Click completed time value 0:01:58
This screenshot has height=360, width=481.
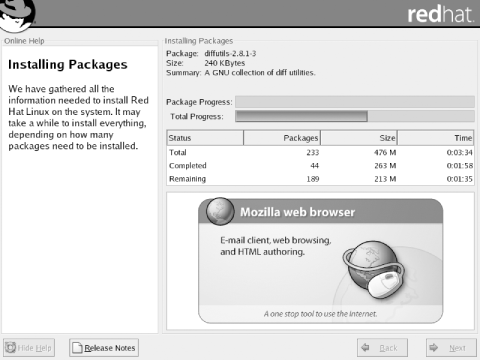(x=460, y=166)
